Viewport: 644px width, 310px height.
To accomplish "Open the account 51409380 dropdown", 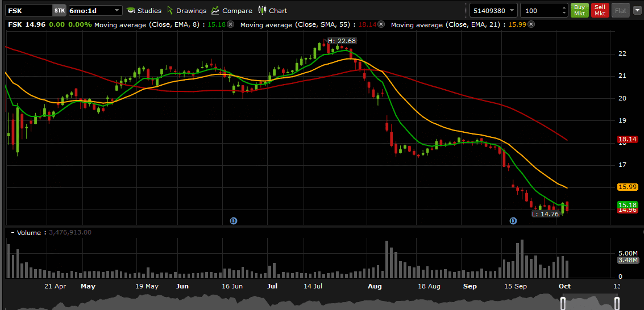I will click(x=512, y=11).
